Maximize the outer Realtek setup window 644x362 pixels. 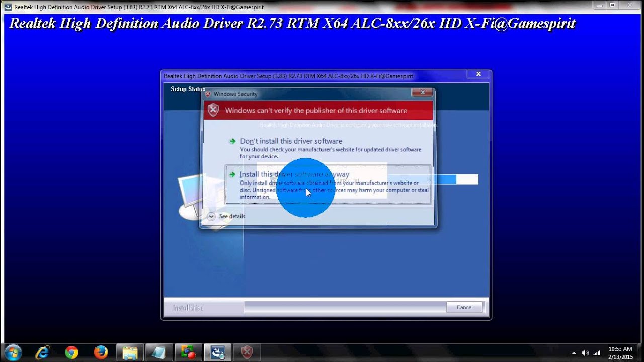coord(612,5)
